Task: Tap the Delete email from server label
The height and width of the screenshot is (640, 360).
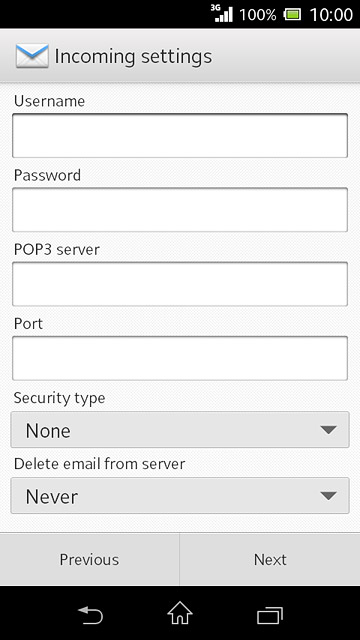Action: tap(99, 464)
